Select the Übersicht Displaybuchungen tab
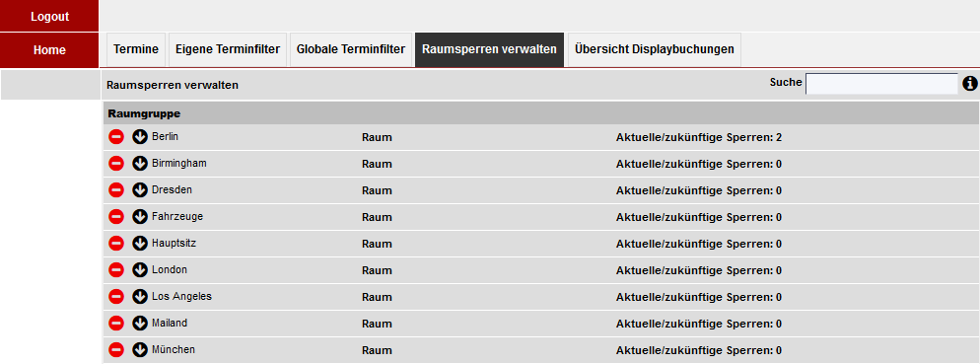 coord(655,49)
